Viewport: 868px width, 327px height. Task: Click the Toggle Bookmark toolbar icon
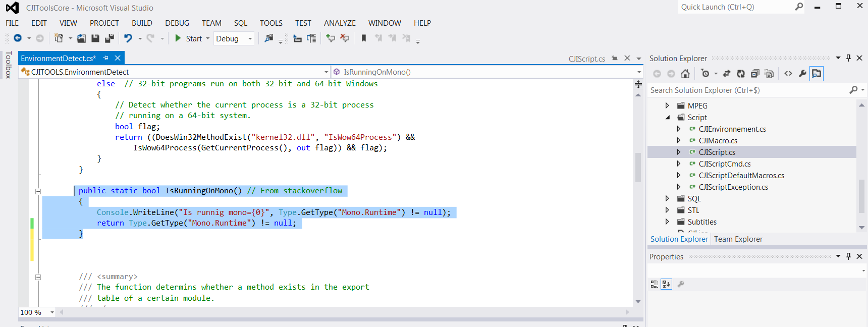point(364,38)
